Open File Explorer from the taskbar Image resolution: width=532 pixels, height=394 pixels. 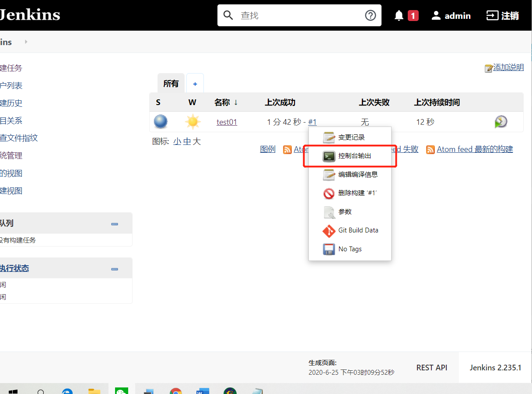coord(94,391)
